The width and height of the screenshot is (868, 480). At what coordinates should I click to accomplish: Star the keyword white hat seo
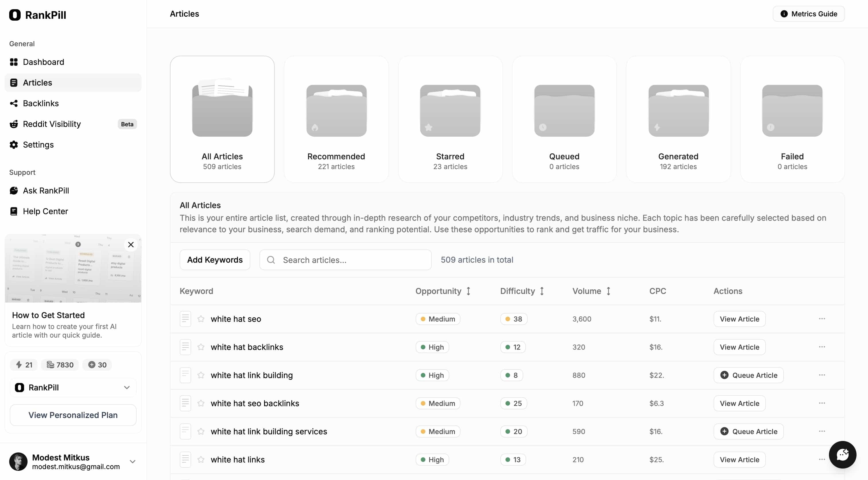[201, 319]
